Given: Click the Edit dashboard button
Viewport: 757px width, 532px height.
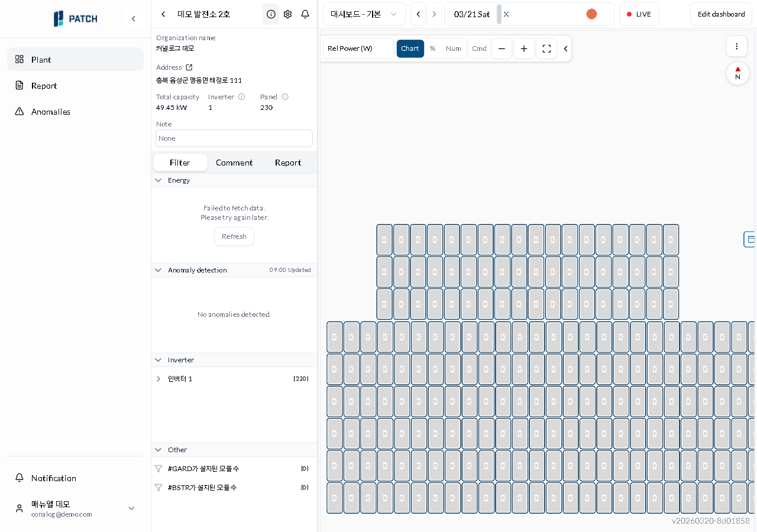Looking at the screenshot, I should (721, 14).
